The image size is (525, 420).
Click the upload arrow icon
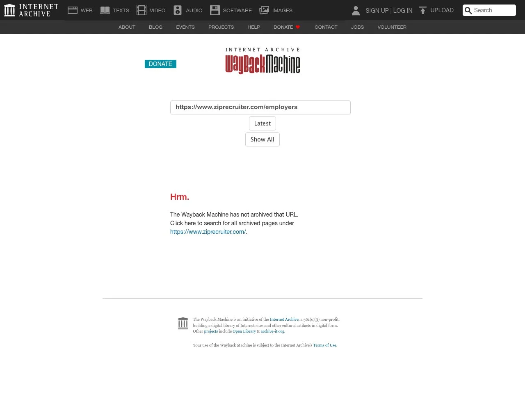pos(423,10)
